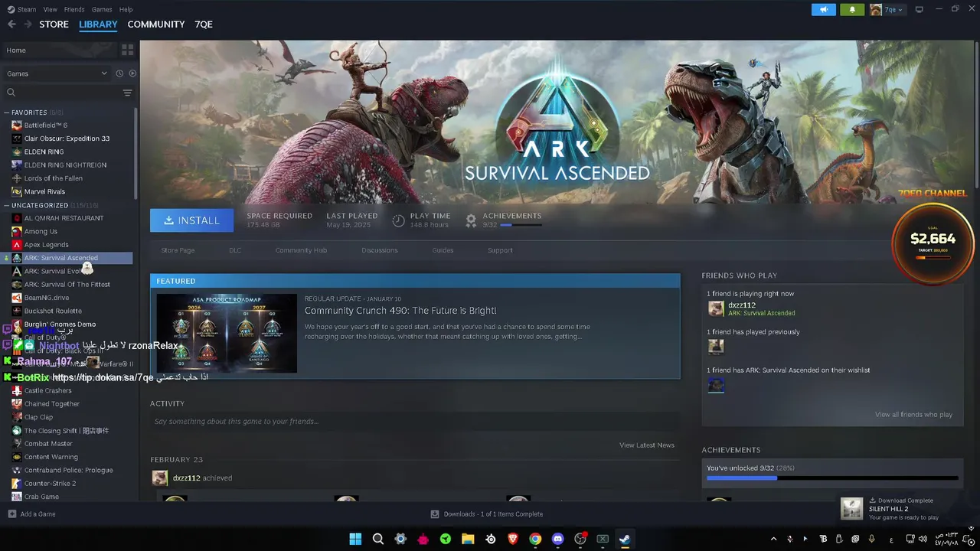980x551 pixels.
Task: Open dxzz112's avatar in friends who play
Action: pos(716,308)
